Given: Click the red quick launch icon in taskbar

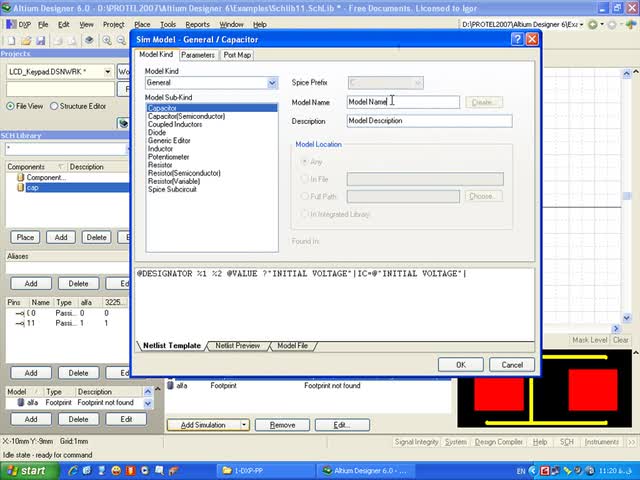Looking at the screenshot, I should pos(130,470).
